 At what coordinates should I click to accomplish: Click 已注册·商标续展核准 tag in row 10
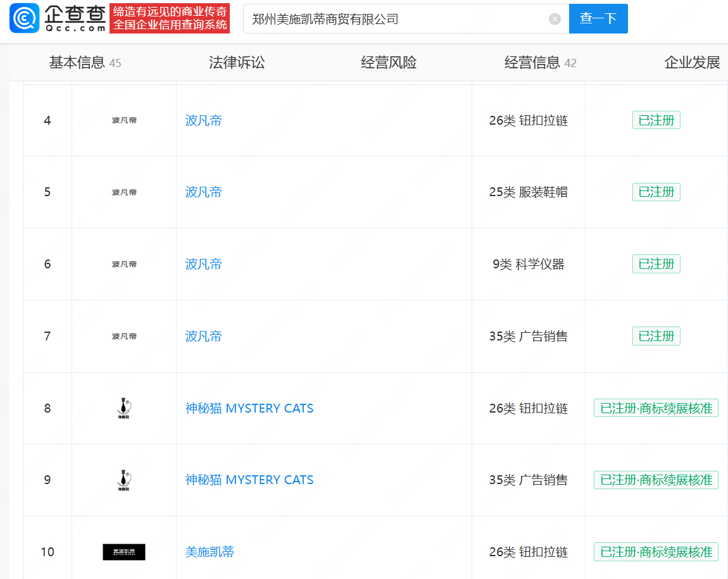point(656,552)
